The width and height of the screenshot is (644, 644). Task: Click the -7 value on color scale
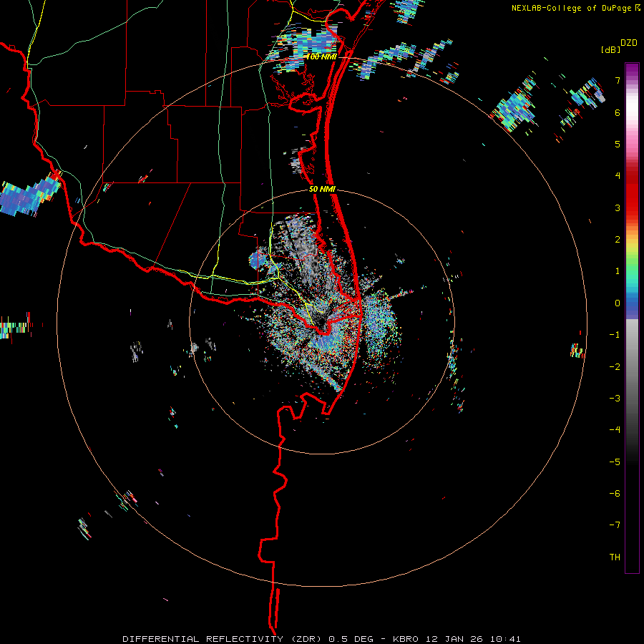615,525
